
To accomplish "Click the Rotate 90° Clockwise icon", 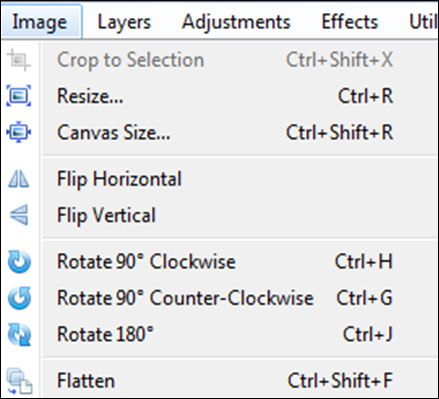I will 19,262.
